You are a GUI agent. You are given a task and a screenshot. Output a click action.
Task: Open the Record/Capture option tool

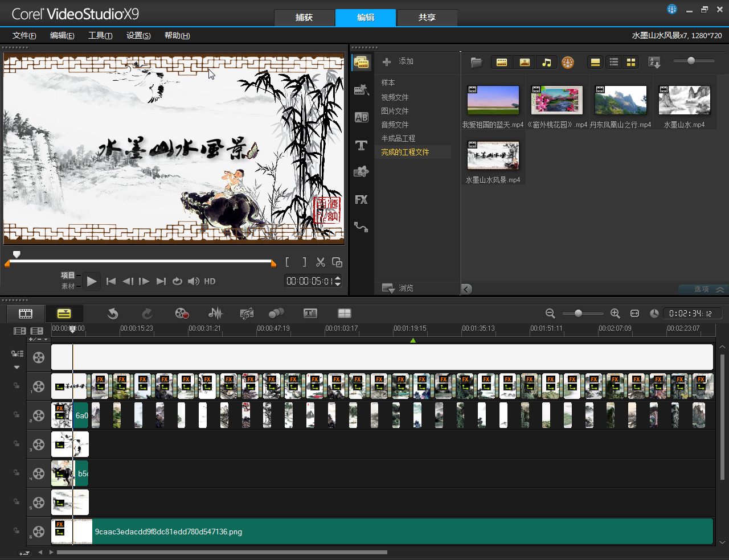point(182,314)
